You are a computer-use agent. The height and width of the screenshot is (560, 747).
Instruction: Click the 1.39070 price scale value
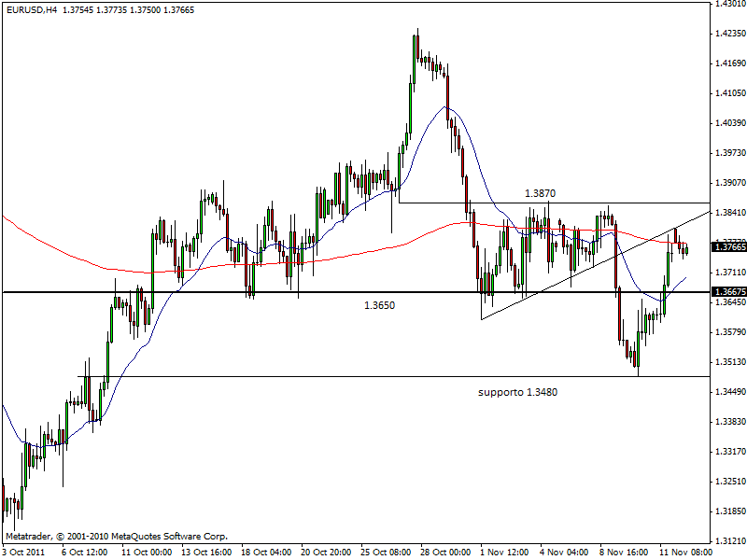(x=728, y=183)
